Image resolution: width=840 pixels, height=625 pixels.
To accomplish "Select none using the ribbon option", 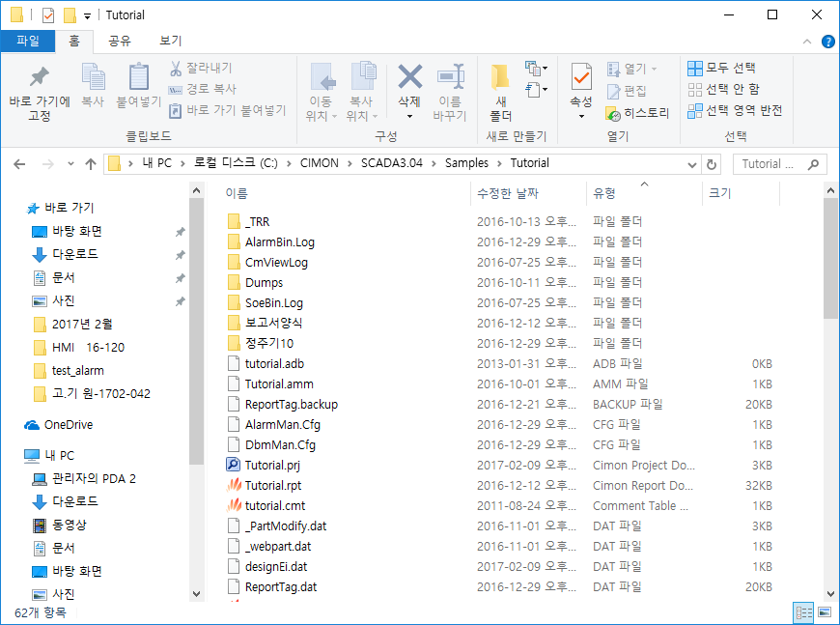I will point(695,90).
